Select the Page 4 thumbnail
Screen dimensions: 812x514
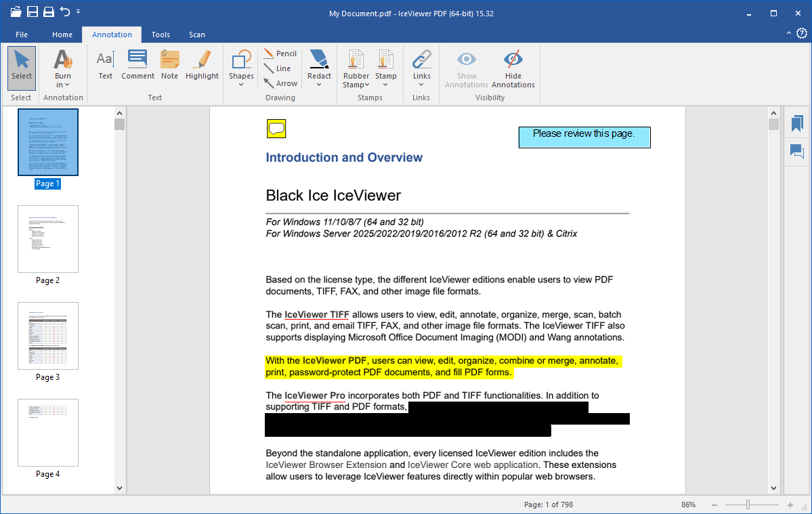point(48,433)
